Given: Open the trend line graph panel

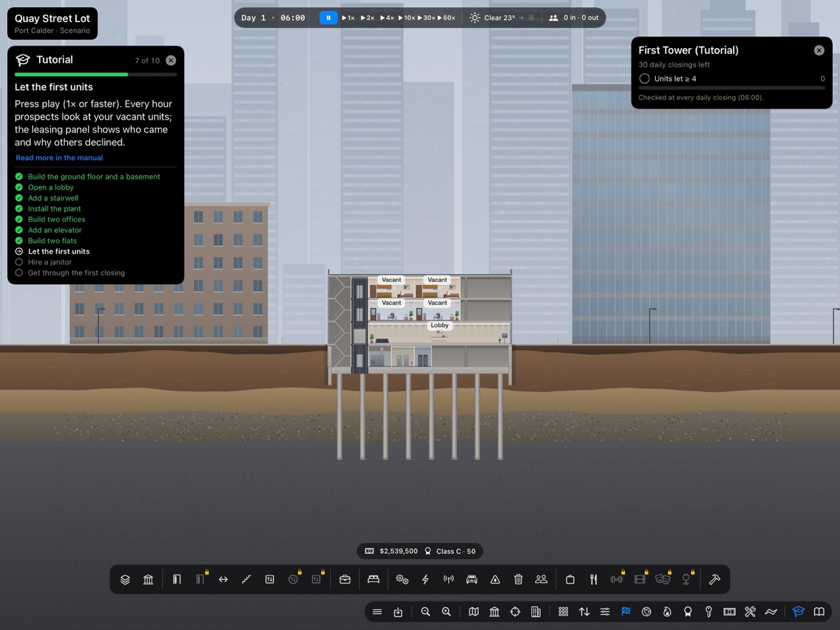Looking at the screenshot, I should [x=771, y=612].
